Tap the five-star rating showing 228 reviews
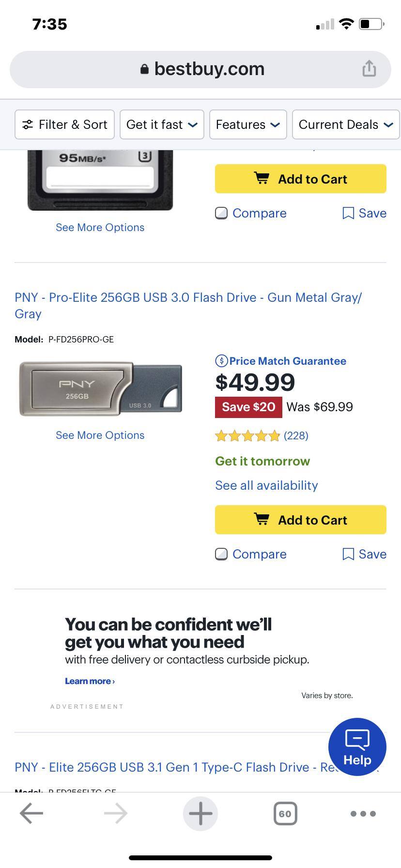401x868 pixels. (247, 435)
